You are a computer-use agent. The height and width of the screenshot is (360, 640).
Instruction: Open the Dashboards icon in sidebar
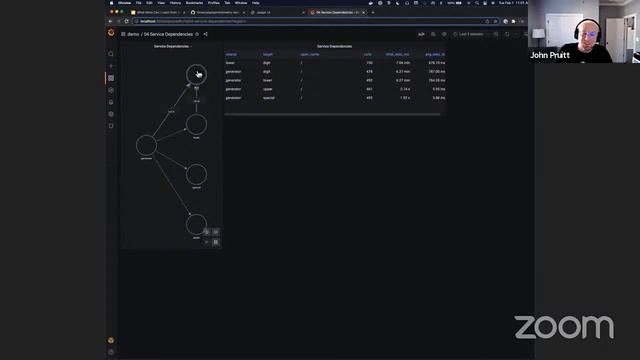[x=111, y=78]
